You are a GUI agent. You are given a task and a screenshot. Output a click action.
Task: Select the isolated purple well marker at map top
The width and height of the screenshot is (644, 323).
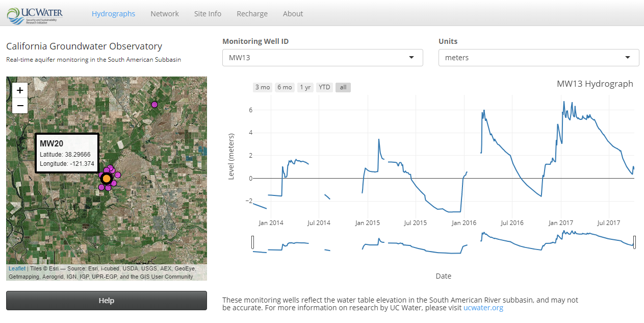click(x=154, y=105)
